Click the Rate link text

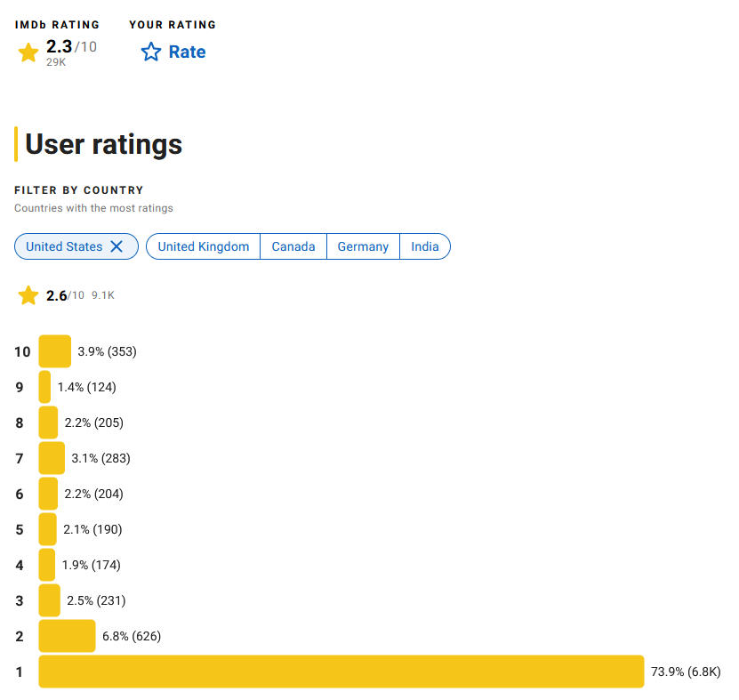click(187, 52)
